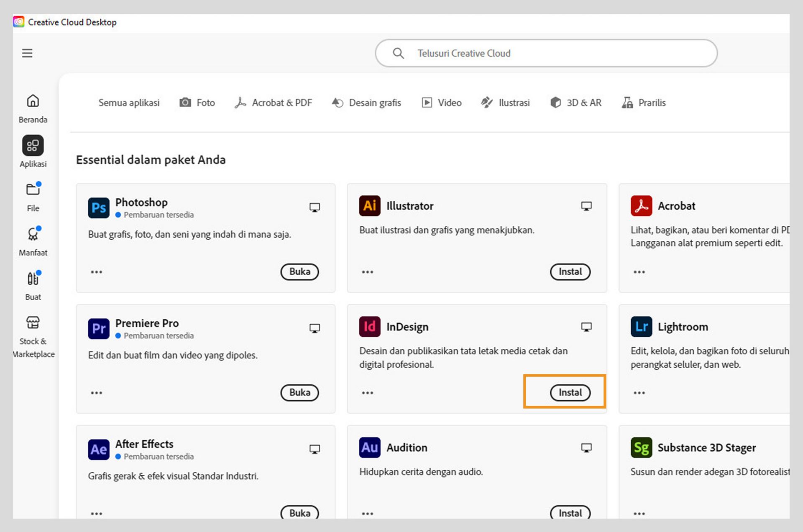803x532 pixels.
Task: Go to Beranda home icon
Action: (33, 101)
